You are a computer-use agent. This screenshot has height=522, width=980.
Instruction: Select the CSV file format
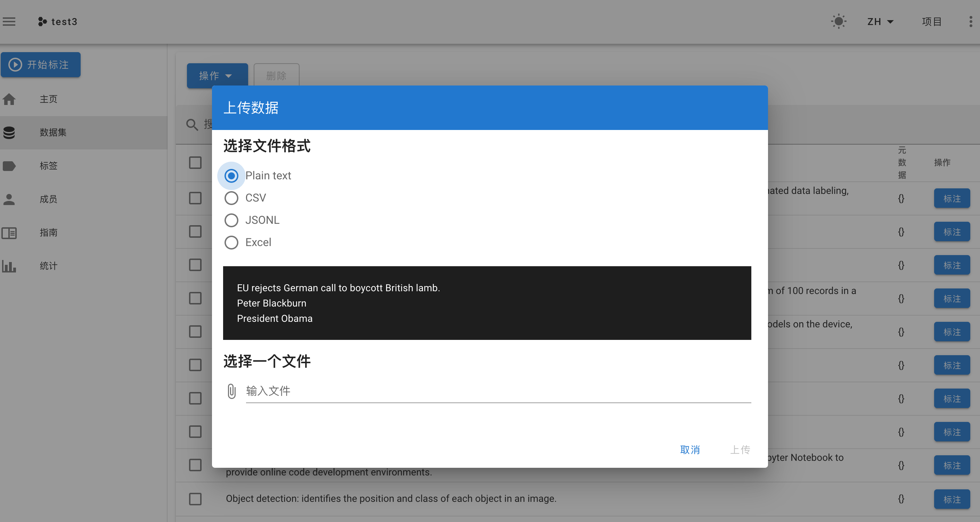pyautogui.click(x=231, y=198)
